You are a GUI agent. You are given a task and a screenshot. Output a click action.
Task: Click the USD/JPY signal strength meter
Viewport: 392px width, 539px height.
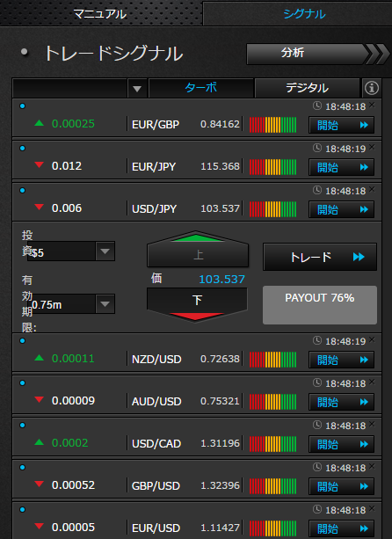(272, 209)
